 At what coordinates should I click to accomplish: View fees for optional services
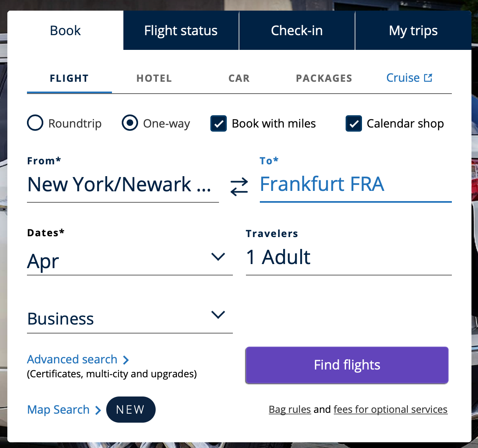point(391,409)
